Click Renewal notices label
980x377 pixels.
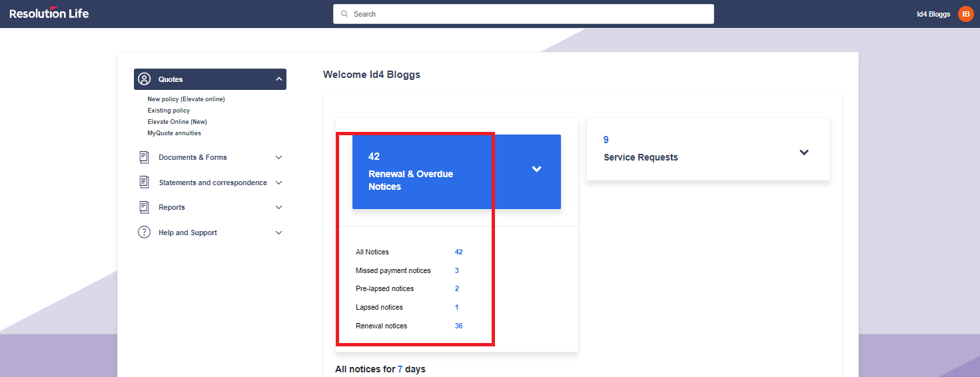coord(381,326)
